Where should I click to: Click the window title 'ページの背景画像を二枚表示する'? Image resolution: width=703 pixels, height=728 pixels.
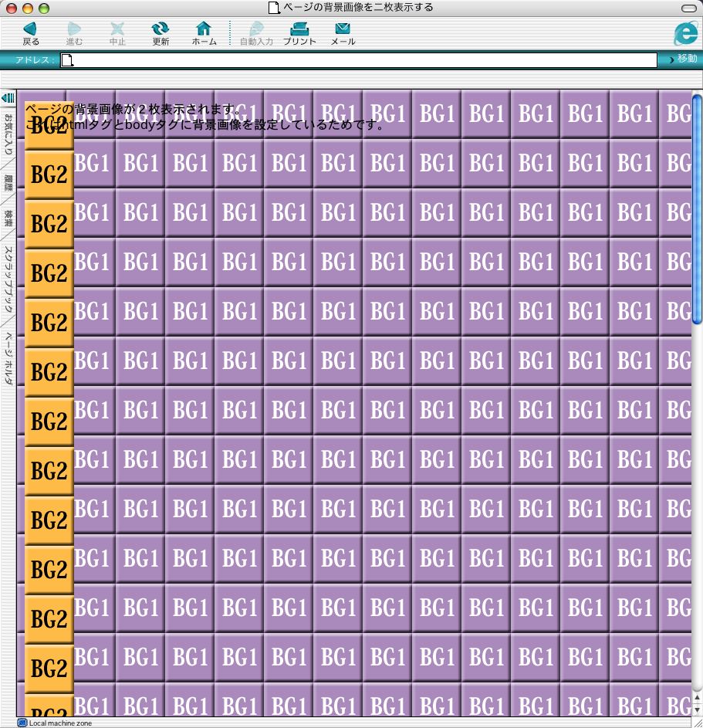tap(358, 8)
